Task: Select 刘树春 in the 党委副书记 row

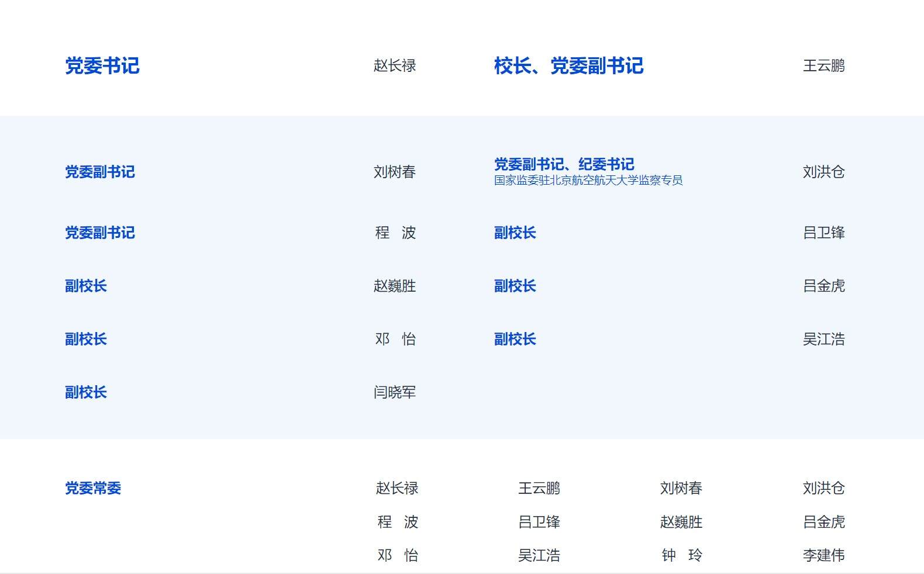Action: 395,172
